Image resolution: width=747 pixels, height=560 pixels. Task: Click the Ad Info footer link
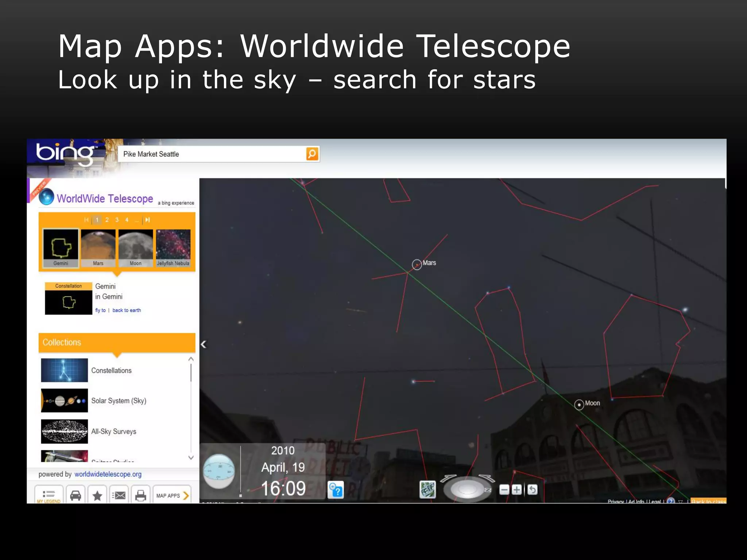[x=636, y=501]
